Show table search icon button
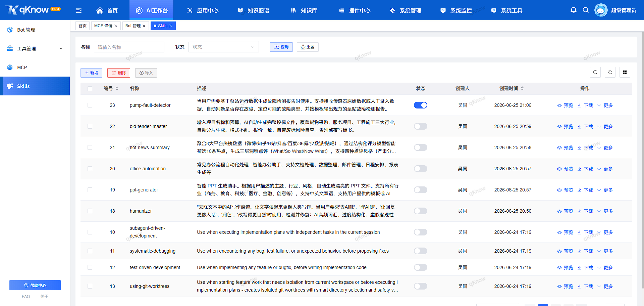Screen dimensions: 644x306 tap(595, 72)
